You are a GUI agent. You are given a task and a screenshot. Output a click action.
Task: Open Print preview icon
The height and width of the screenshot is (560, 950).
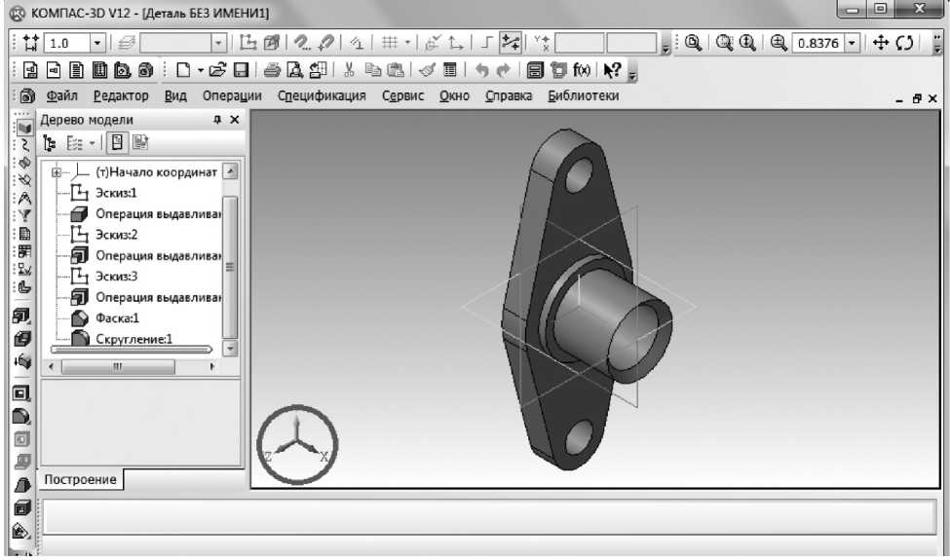294,70
